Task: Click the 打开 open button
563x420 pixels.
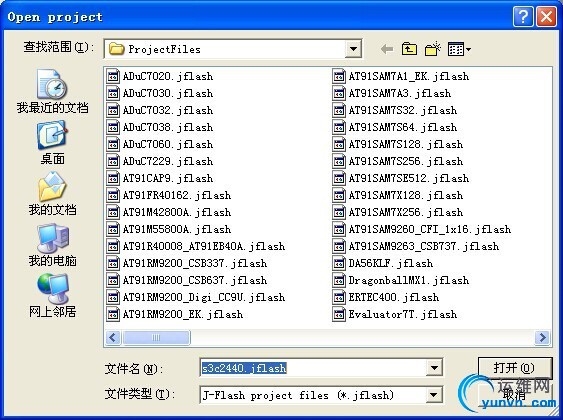Action: pos(515,368)
